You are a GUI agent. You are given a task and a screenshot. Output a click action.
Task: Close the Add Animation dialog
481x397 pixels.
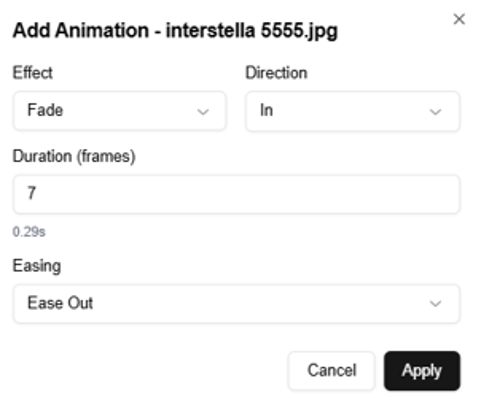459,19
